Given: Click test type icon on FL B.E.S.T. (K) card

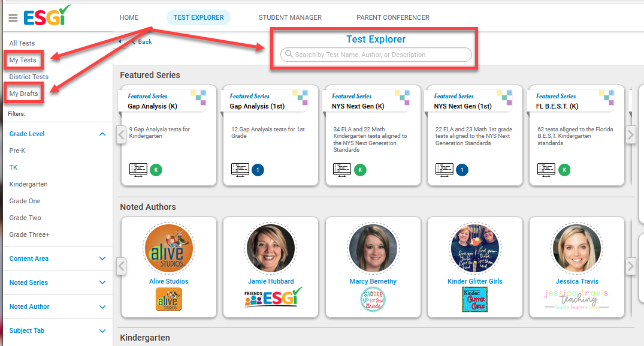Looking at the screenshot, I should (546, 170).
